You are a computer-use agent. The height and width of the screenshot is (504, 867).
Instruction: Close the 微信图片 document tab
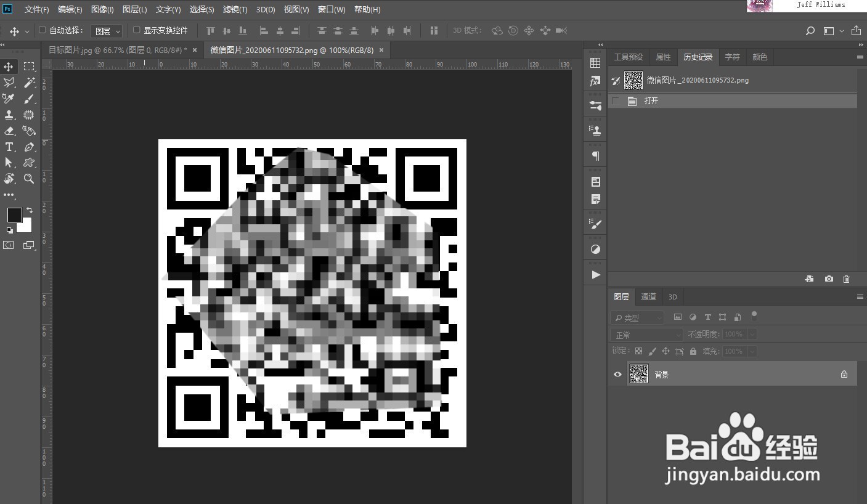click(x=381, y=51)
